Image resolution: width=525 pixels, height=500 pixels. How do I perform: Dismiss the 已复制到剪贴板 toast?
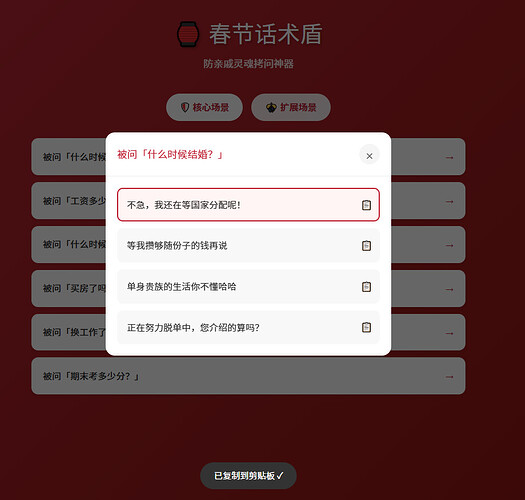248,476
